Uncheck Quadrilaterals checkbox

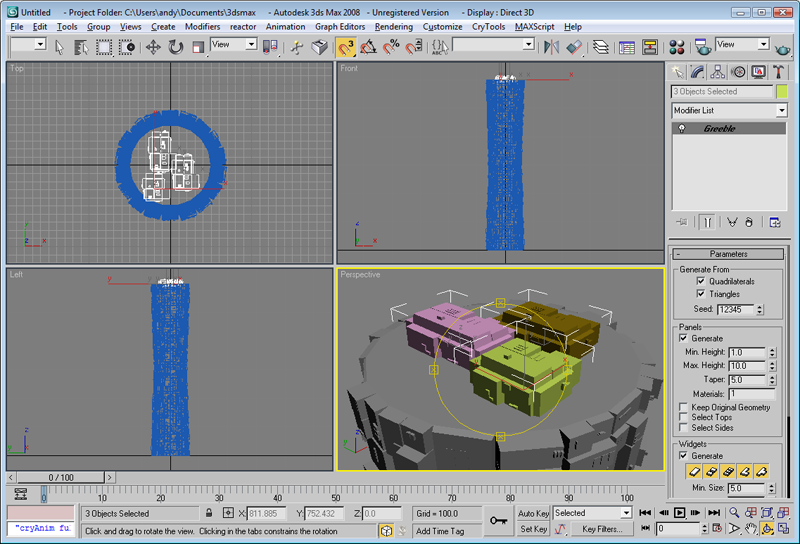tap(701, 281)
